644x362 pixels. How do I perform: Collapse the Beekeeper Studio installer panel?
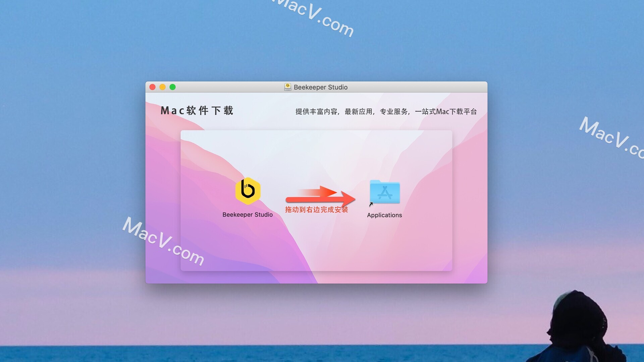[x=163, y=87]
